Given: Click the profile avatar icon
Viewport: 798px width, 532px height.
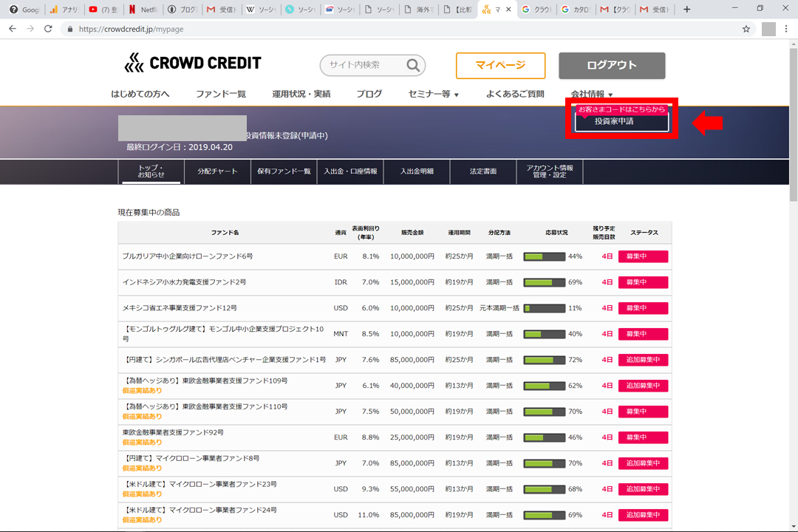Looking at the screenshot, I should (x=768, y=29).
